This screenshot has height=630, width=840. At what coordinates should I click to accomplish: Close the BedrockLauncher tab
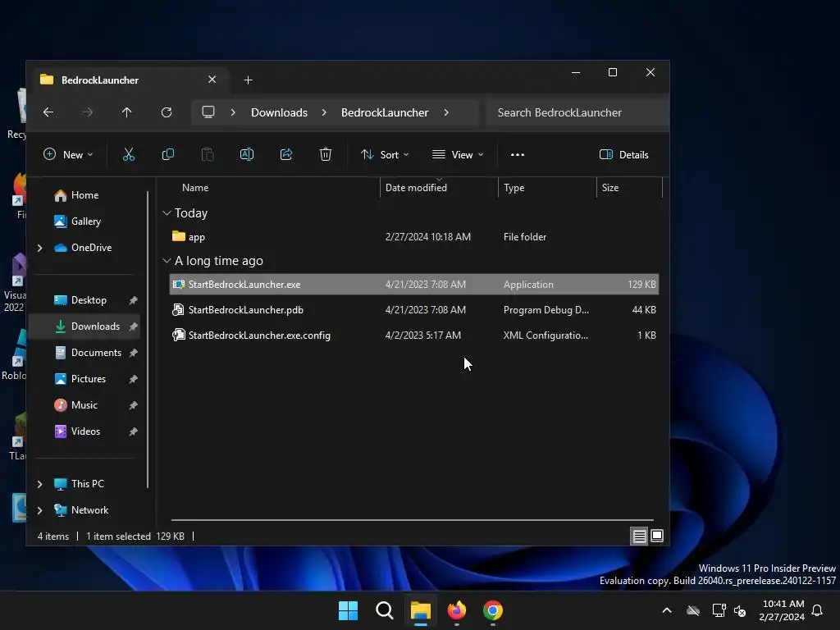[x=212, y=80]
